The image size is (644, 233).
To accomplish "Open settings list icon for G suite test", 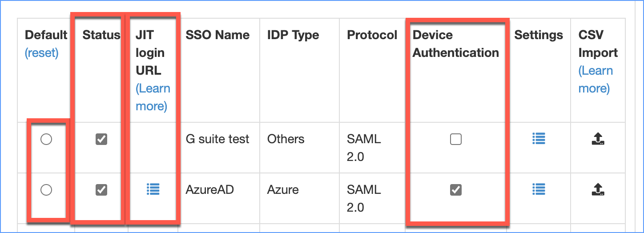I will (x=539, y=139).
